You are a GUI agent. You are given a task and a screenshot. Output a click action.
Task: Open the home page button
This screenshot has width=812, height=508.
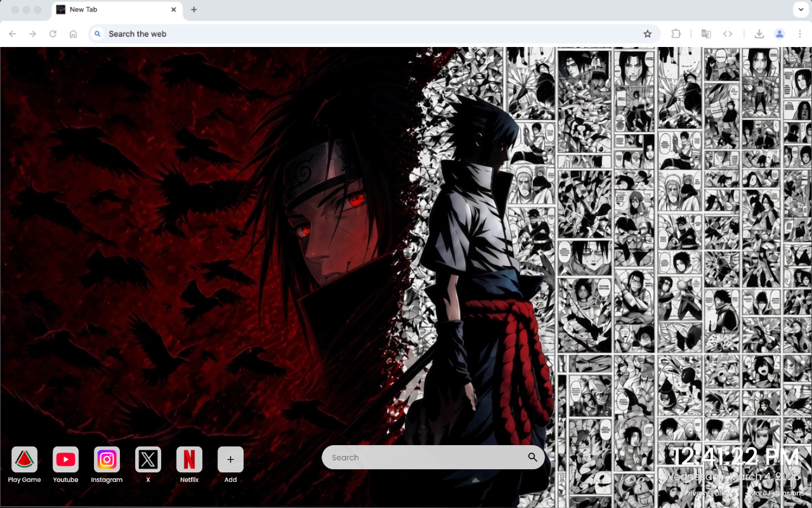tap(74, 34)
